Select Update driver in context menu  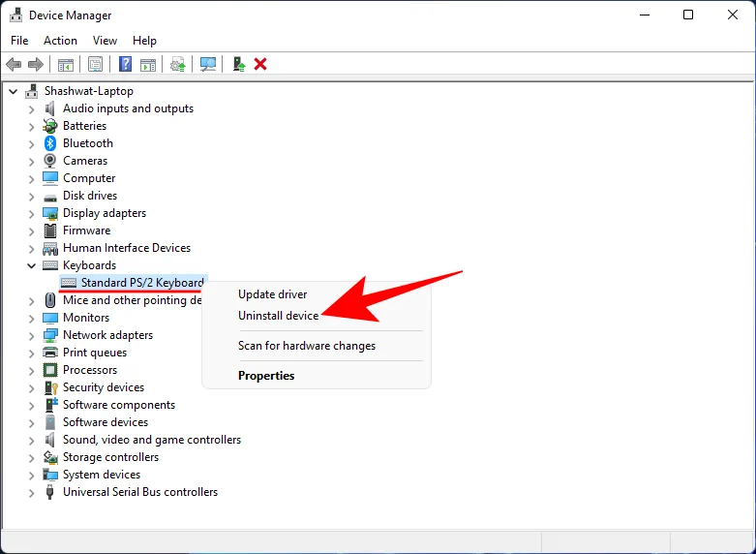point(272,294)
